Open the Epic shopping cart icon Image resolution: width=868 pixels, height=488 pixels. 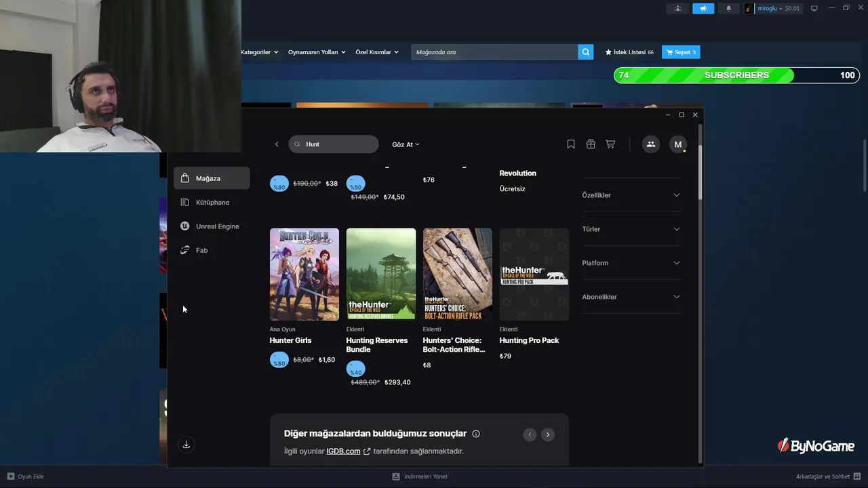coord(610,144)
